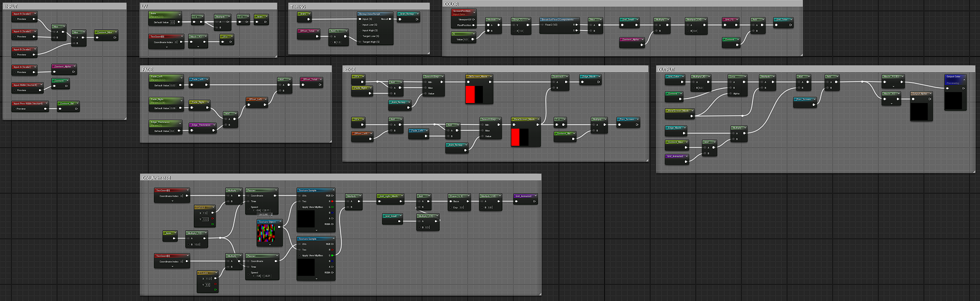The image size is (980, 301).
Task: Click the Power(X,3) node title
Action: click(x=456, y=196)
